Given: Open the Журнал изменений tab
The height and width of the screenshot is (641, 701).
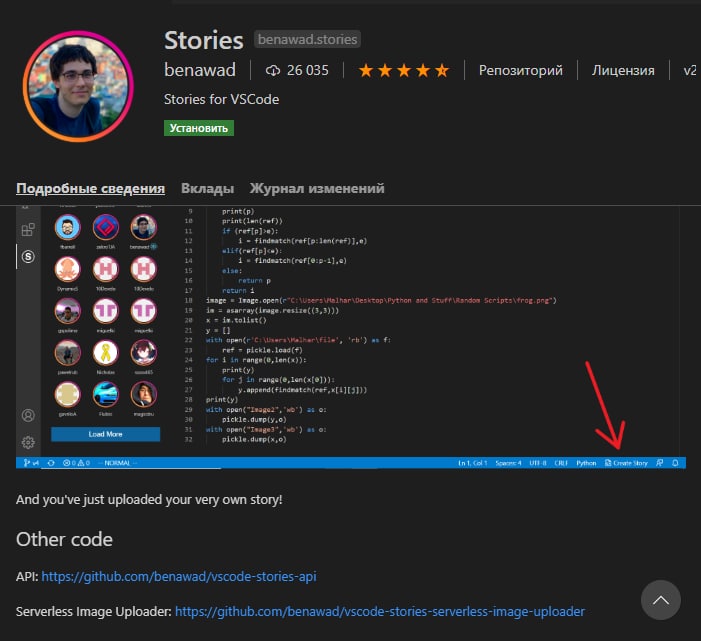Looking at the screenshot, I should 317,189.
